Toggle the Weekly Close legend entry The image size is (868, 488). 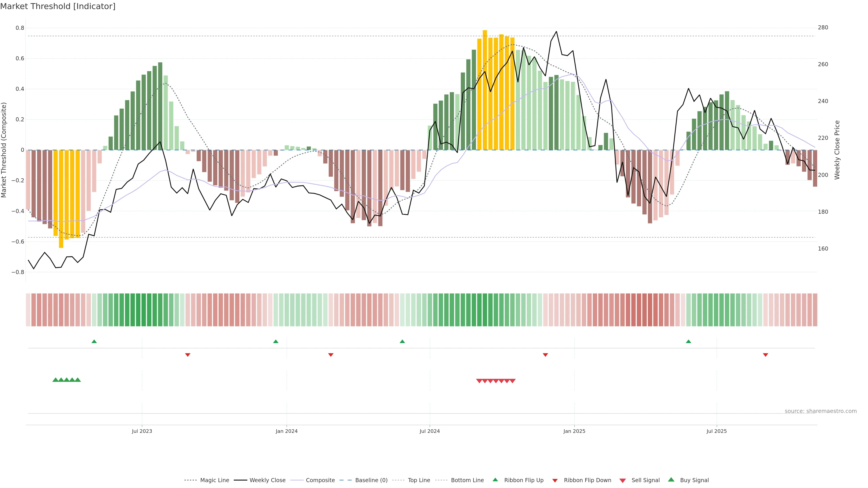click(x=267, y=480)
